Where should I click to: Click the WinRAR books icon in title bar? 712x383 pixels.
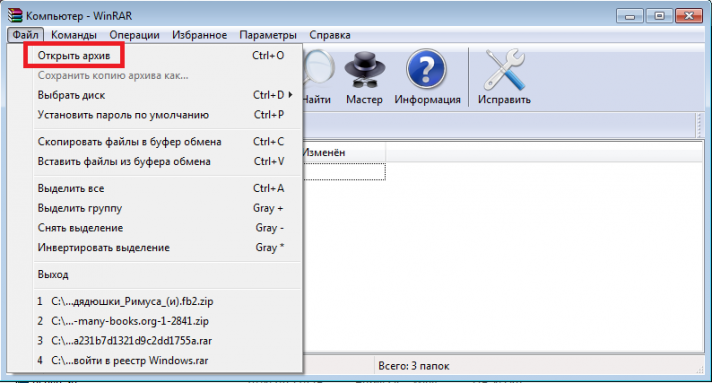click(15, 15)
